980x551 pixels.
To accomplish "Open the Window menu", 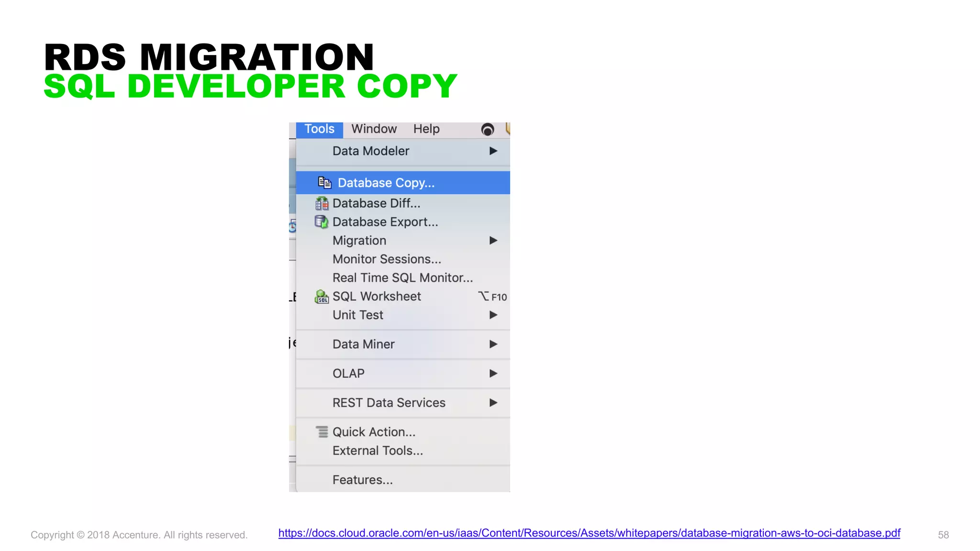I will (374, 129).
